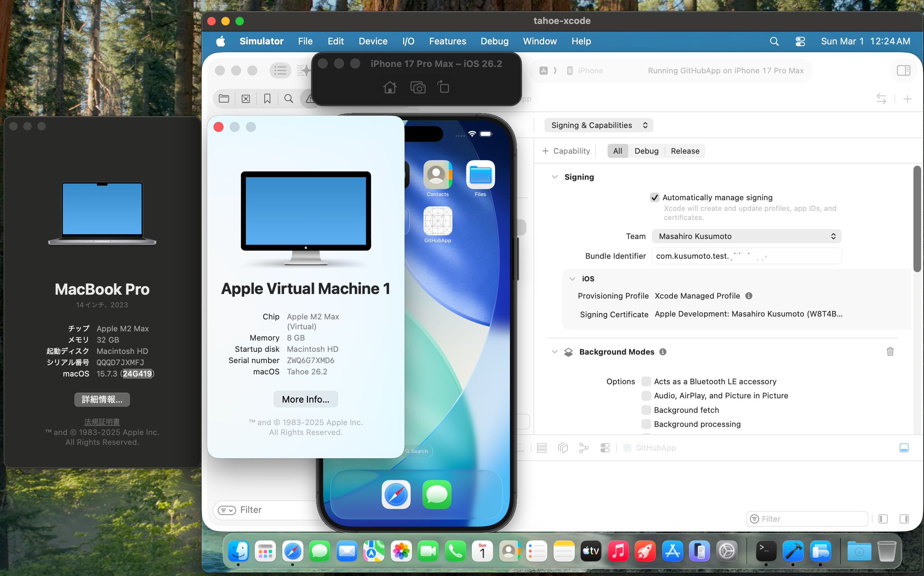Click the editor navigation arrows icon
This screenshot has width=924, height=576.
point(881,99)
